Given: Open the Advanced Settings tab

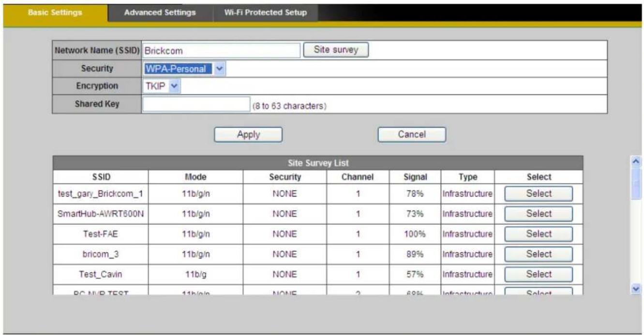Looking at the screenshot, I should [x=160, y=13].
